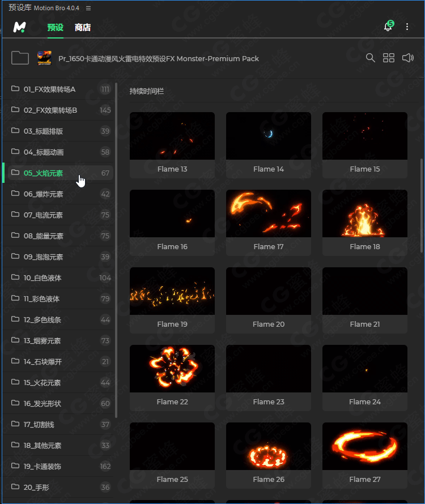
Task: Select the Flame 13 preset thumbnail
Action: [x=172, y=136]
